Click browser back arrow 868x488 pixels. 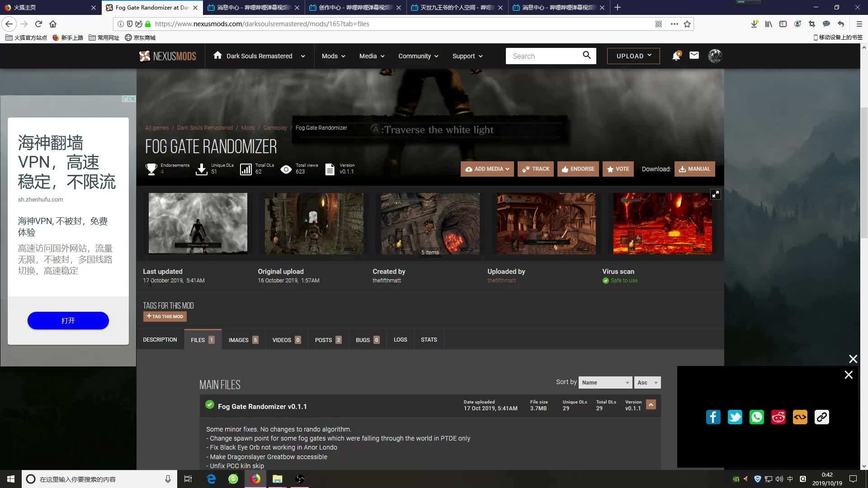tap(9, 24)
